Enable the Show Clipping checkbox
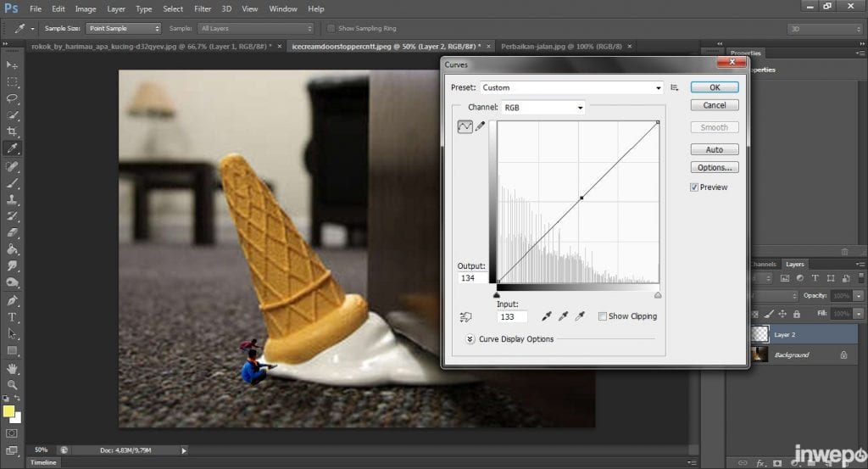Image resolution: width=868 pixels, height=469 pixels. [x=602, y=316]
